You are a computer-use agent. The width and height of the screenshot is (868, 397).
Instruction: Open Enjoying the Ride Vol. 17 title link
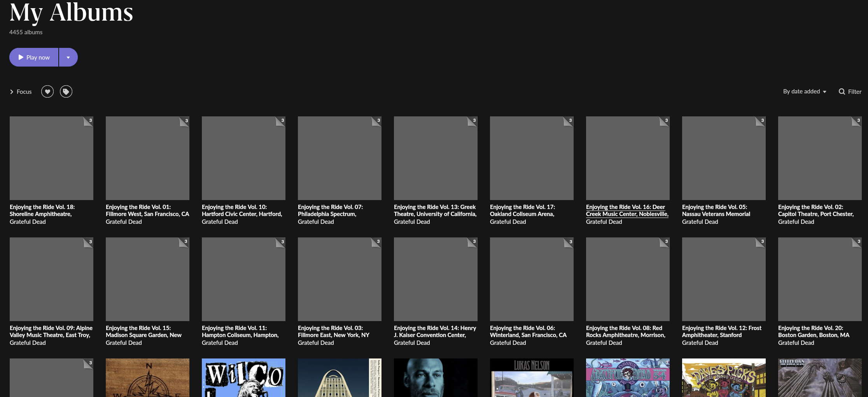coord(522,211)
